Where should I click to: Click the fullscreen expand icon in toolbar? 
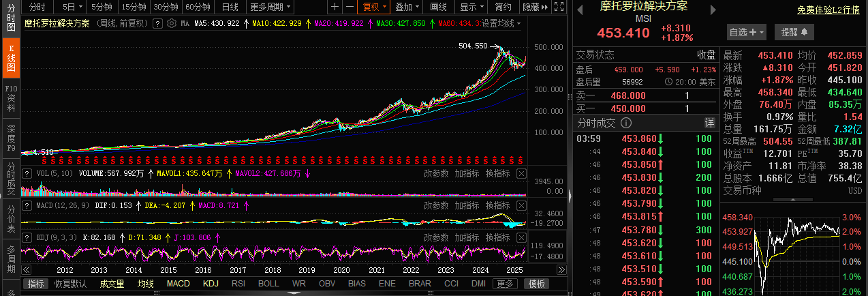point(559,7)
